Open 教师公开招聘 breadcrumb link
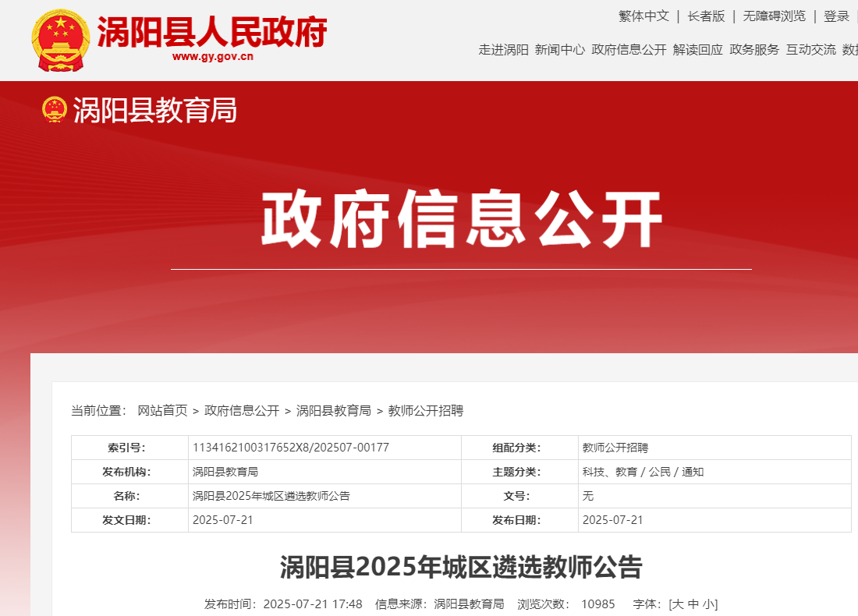 [x=426, y=411]
